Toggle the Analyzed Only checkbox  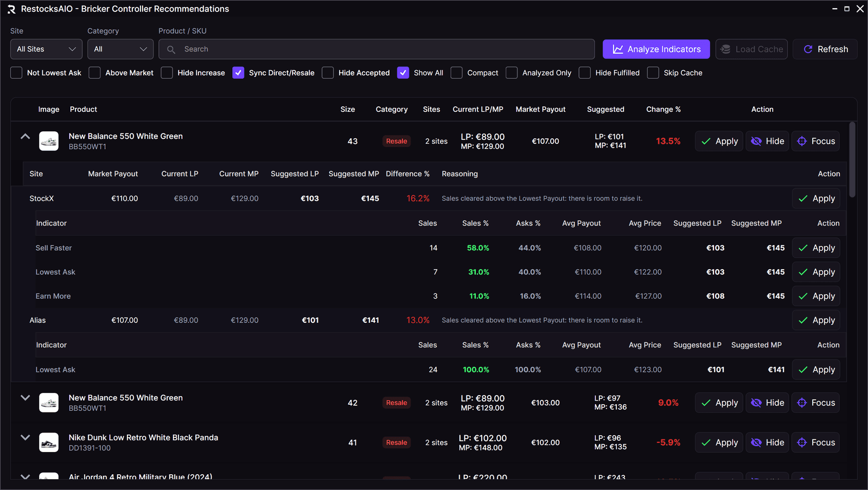tap(512, 73)
